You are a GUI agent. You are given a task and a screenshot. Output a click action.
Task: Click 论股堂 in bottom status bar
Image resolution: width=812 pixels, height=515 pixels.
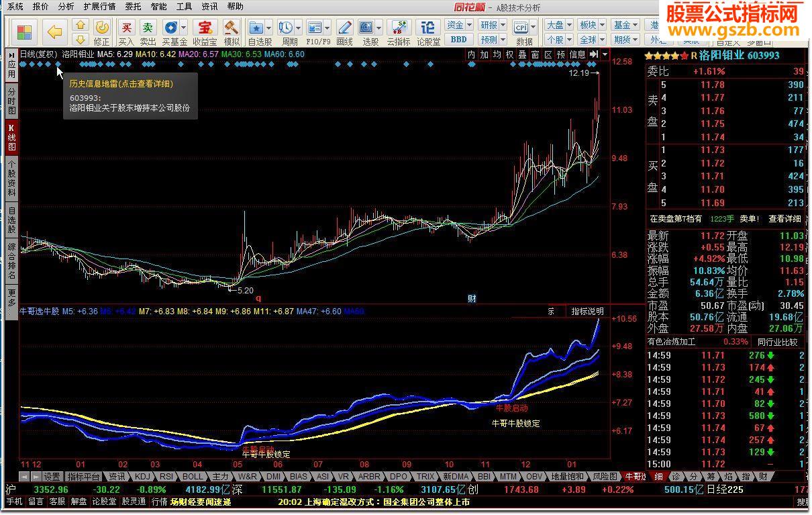click(x=104, y=502)
